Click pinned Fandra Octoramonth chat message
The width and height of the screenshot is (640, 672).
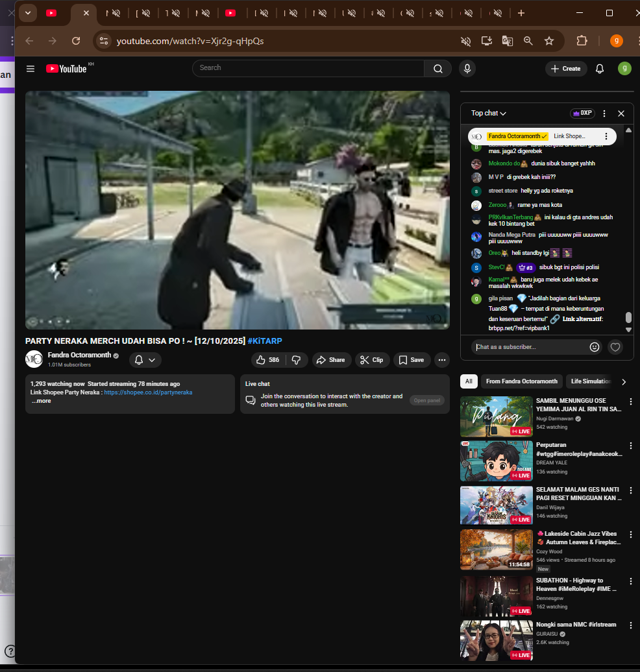coord(542,136)
